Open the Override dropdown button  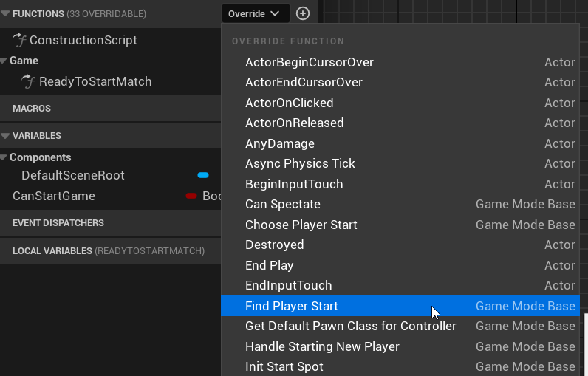(x=253, y=13)
